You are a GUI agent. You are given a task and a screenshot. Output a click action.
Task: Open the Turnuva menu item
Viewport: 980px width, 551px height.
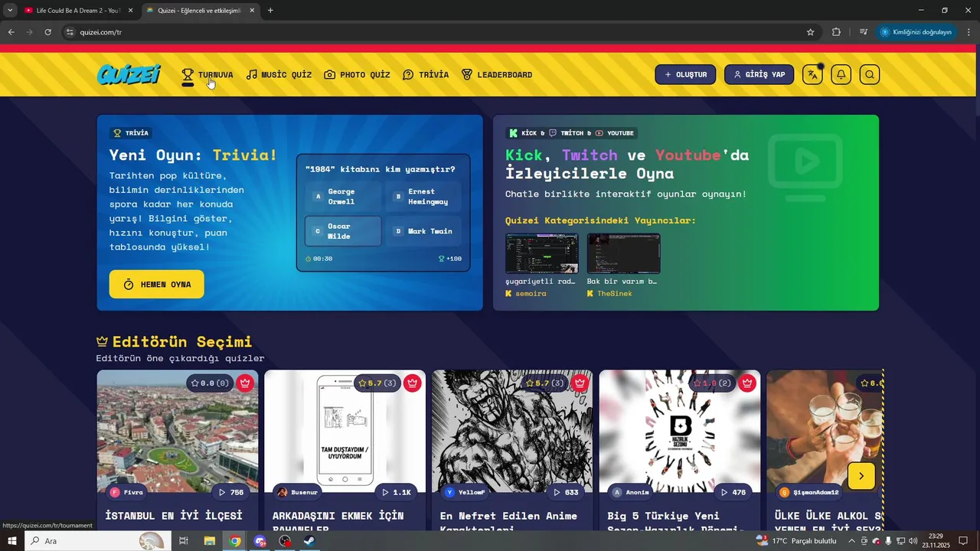[x=207, y=75]
